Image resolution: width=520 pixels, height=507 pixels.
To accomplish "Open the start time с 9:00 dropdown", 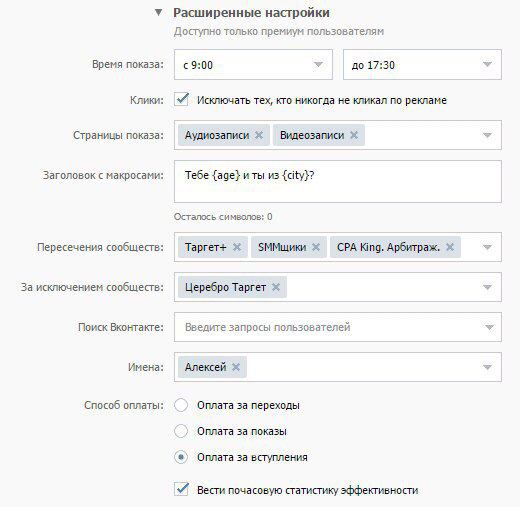I will coord(253,64).
